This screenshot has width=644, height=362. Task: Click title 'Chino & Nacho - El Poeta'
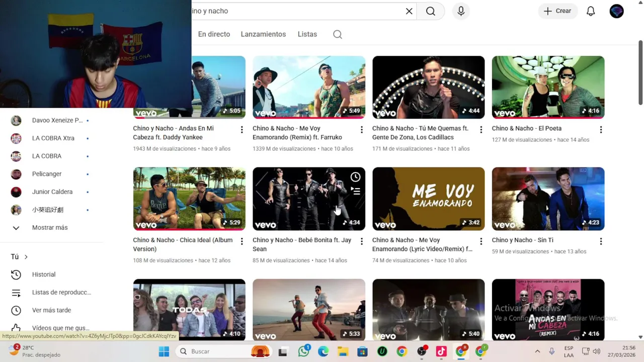pyautogui.click(x=527, y=128)
